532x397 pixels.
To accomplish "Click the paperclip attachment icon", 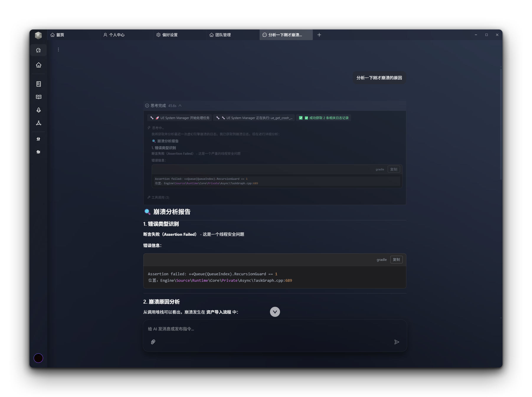I will tap(153, 342).
